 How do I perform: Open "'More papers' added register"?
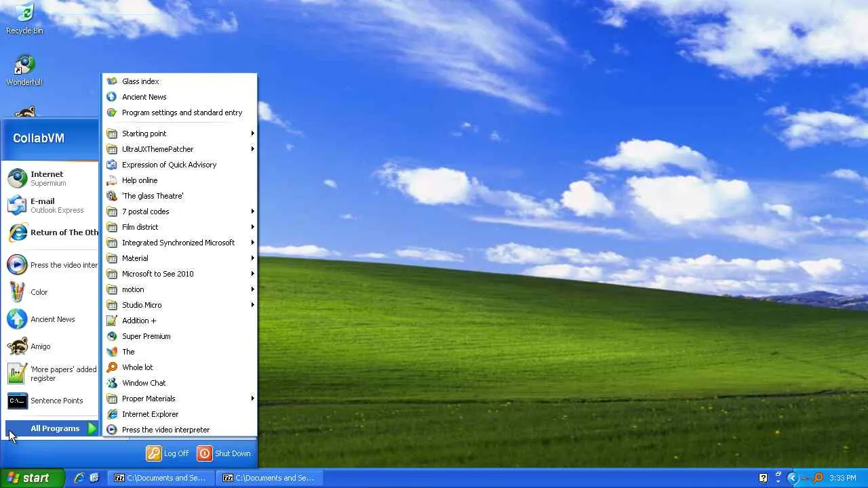click(52, 373)
